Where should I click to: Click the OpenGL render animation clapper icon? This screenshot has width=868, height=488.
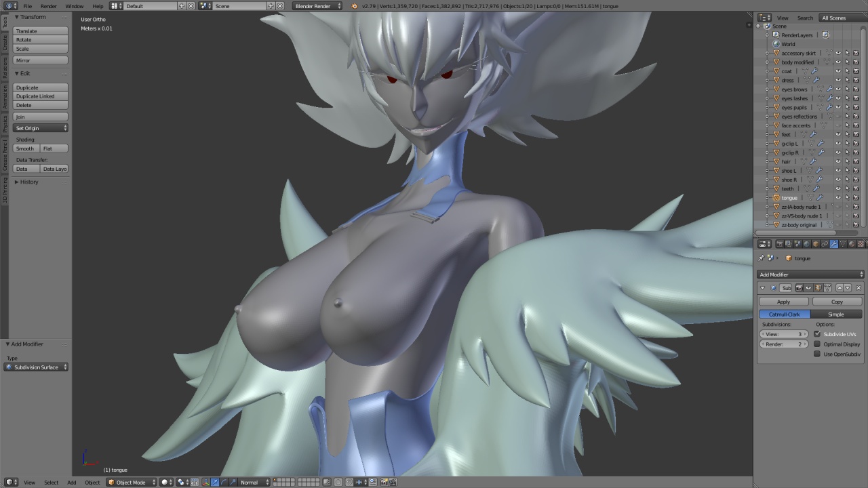[x=393, y=483]
